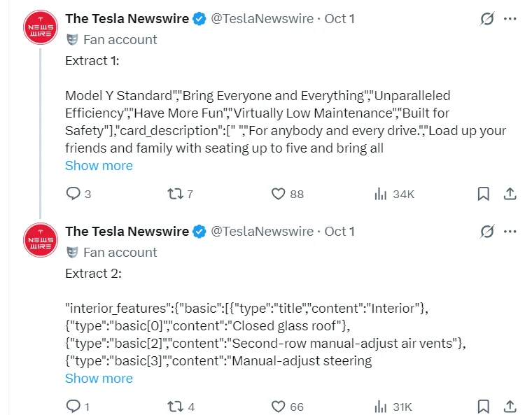Expand Extract 2 with Show more

pyautogui.click(x=99, y=379)
